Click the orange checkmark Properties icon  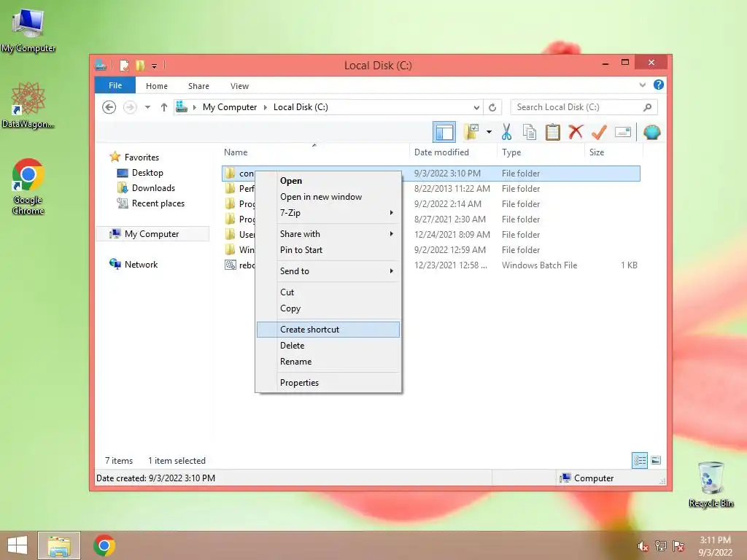pyautogui.click(x=599, y=132)
